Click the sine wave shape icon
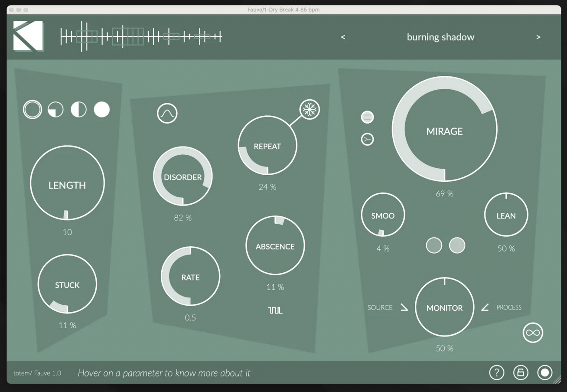 coord(167,113)
